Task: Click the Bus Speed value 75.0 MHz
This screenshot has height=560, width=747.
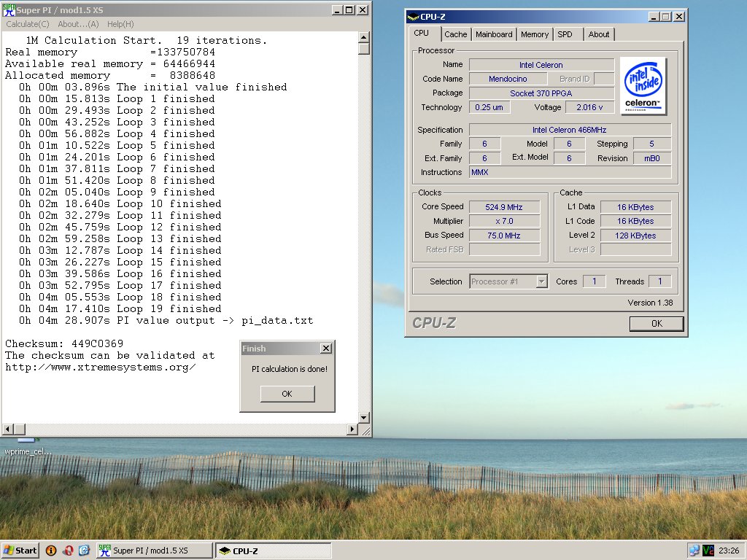Action: (505, 236)
